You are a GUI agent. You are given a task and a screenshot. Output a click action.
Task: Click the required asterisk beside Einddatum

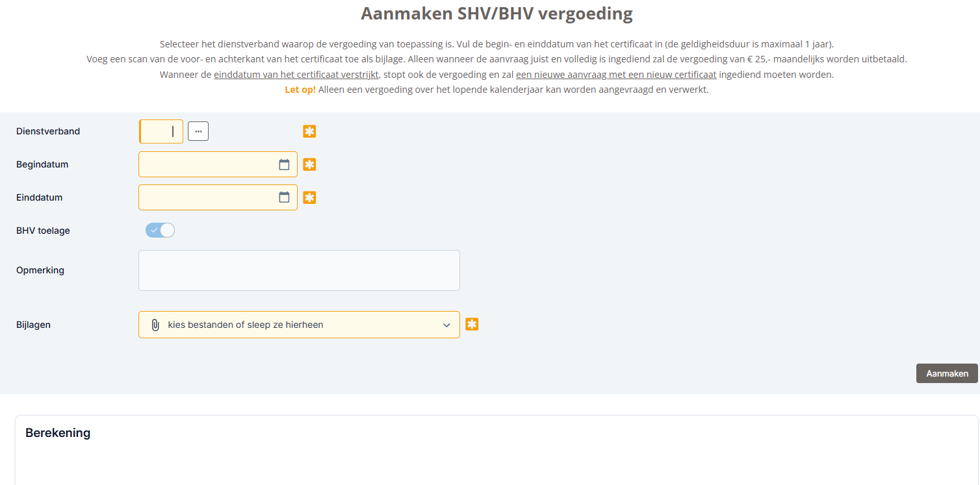pos(309,197)
